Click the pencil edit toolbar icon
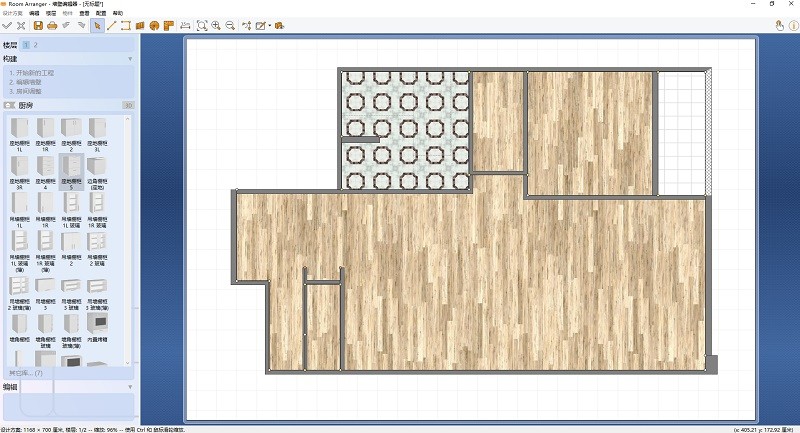 tap(261, 26)
